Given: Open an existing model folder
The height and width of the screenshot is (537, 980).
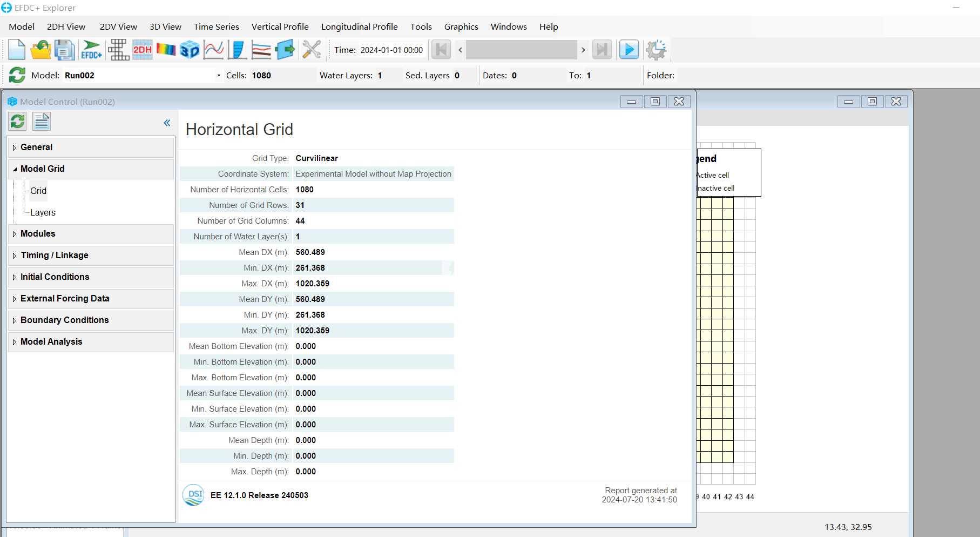Looking at the screenshot, I should click(40, 50).
